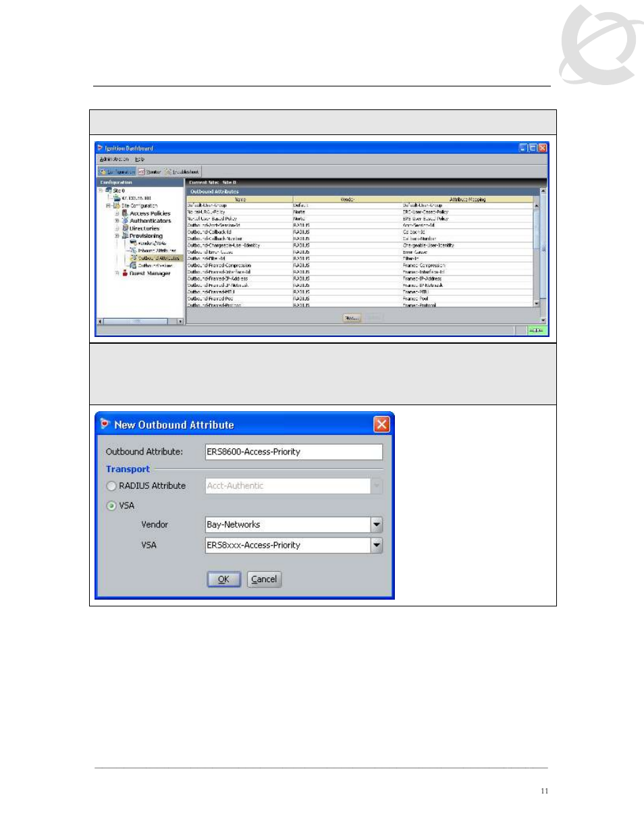644x834 pixels.
Task: Collapse the Site Configuration tree node
Action: click(x=108, y=205)
